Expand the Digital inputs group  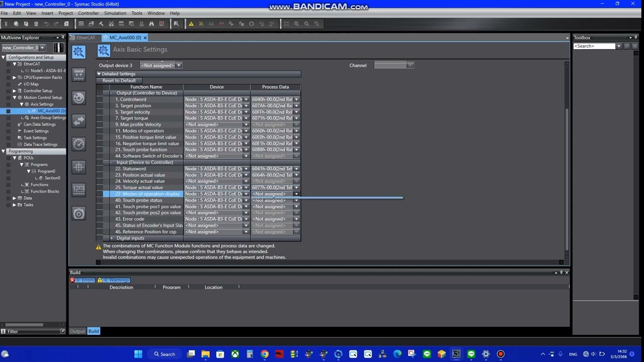(x=111, y=238)
